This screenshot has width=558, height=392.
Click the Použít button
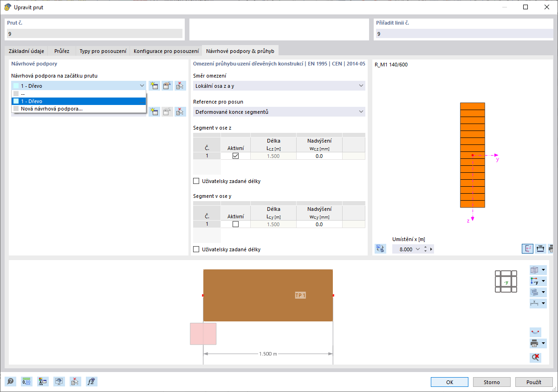tap(534, 382)
